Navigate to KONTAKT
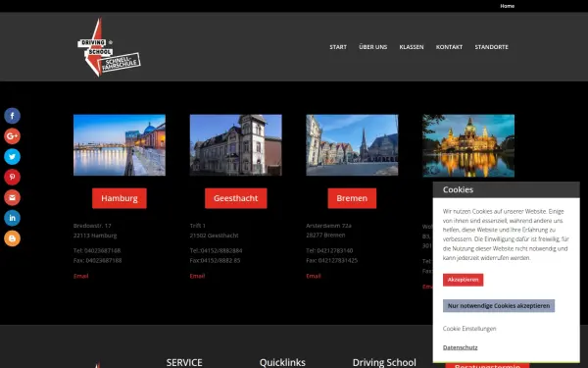This screenshot has width=588, height=368. pyautogui.click(x=449, y=47)
